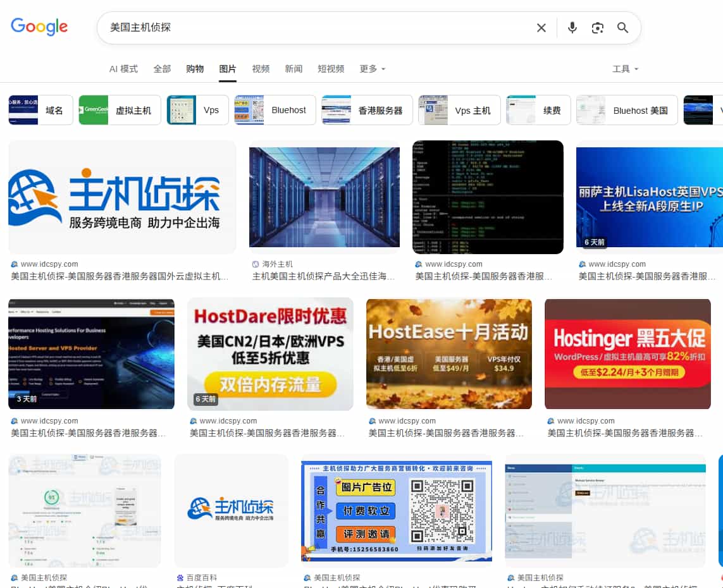Open Google Lens image search

(598, 28)
